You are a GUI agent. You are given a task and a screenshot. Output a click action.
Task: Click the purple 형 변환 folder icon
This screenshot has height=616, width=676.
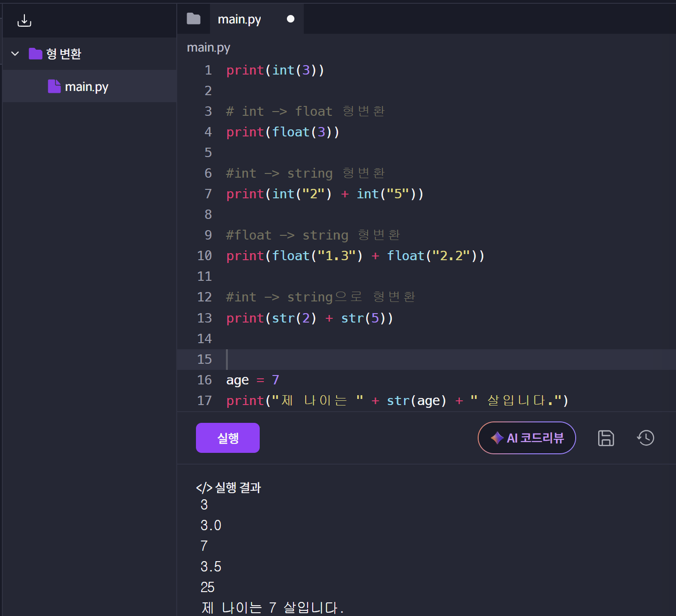36,53
